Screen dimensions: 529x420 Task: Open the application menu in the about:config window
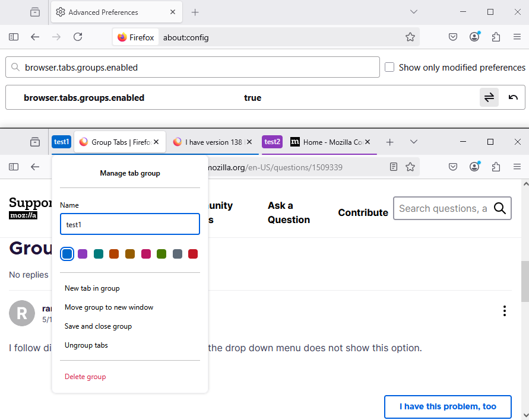[517, 37]
